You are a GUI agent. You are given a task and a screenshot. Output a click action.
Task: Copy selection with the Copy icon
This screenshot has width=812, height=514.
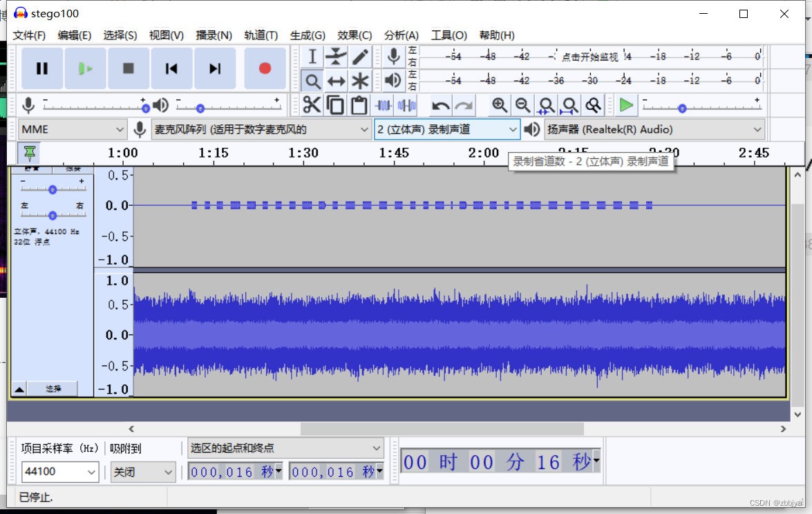(335, 105)
